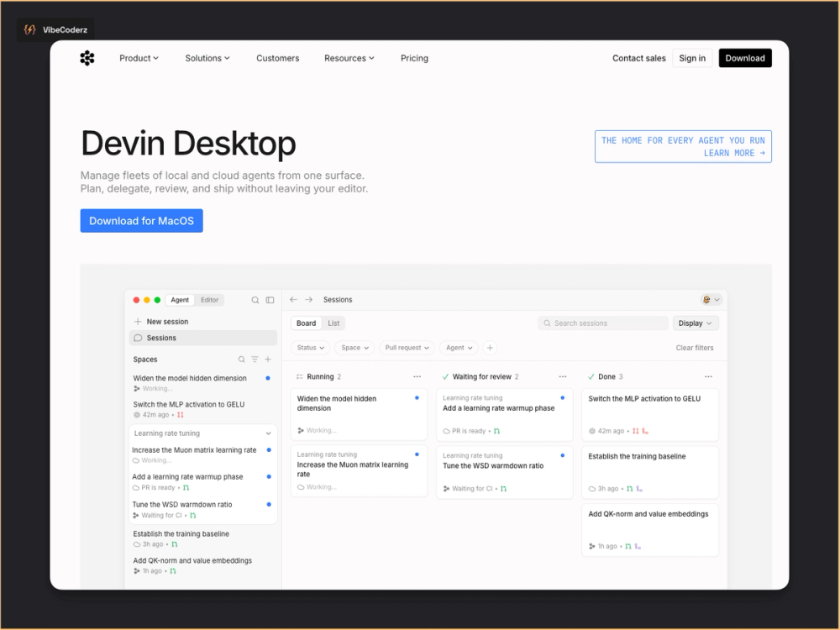Click pull request icon on the Add a learning rate warmup phase card
This screenshot has height=630, width=840.
[496, 431]
